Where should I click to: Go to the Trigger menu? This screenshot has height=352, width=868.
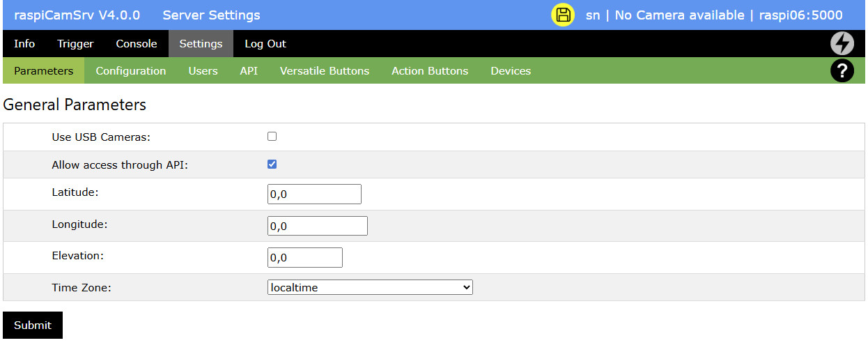75,44
